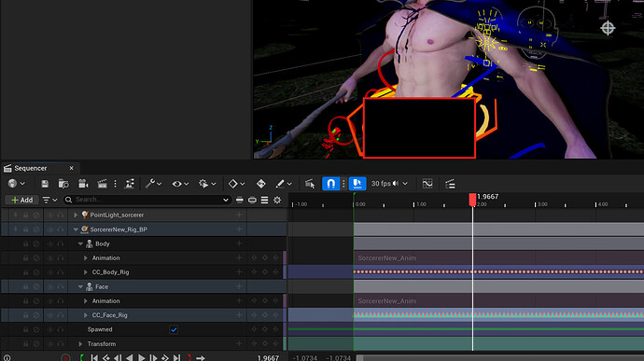The image size is (644, 361).
Task: Open the keyframe diamond options dropdown
Action: tap(236, 184)
